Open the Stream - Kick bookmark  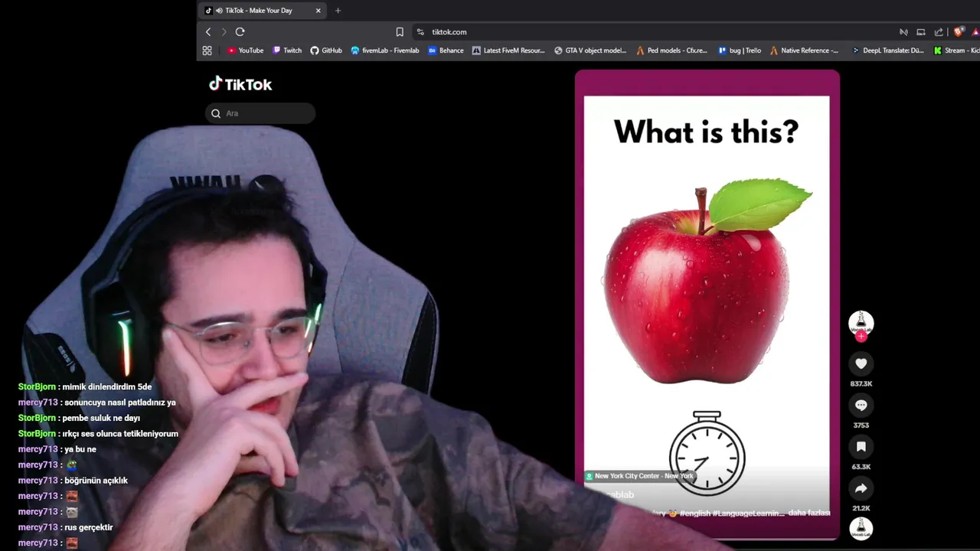(x=956, y=51)
